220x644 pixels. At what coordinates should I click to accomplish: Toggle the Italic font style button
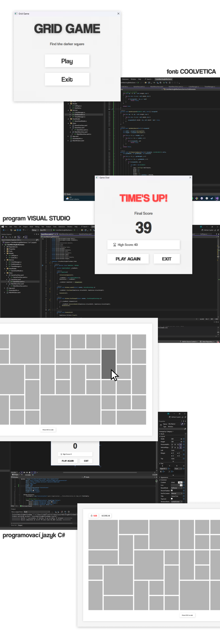point(169,471)
